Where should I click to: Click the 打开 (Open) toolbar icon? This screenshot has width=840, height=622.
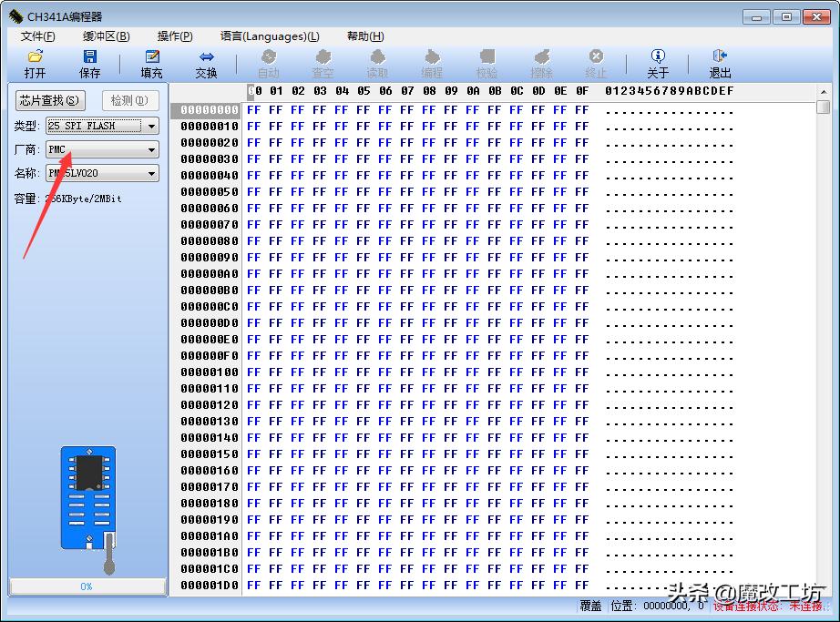pos(35,56)
